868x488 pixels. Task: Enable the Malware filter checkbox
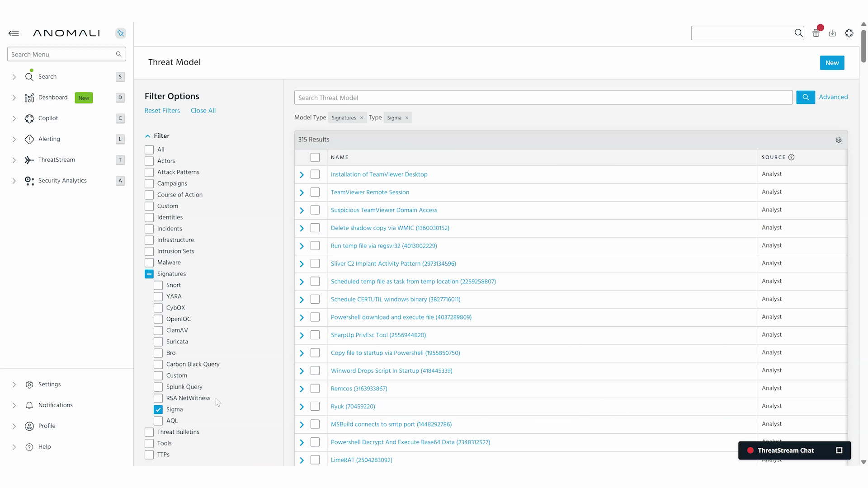tap(149, 263)
